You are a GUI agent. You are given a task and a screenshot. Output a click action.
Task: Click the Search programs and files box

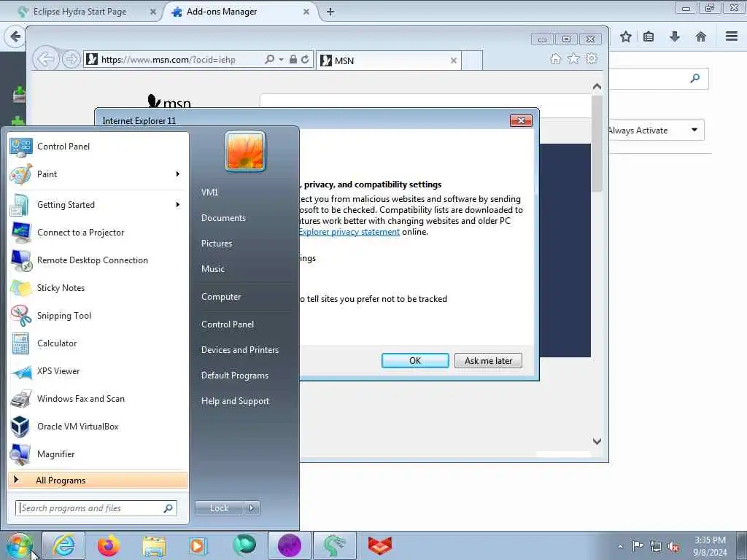(x=96, y=508)
